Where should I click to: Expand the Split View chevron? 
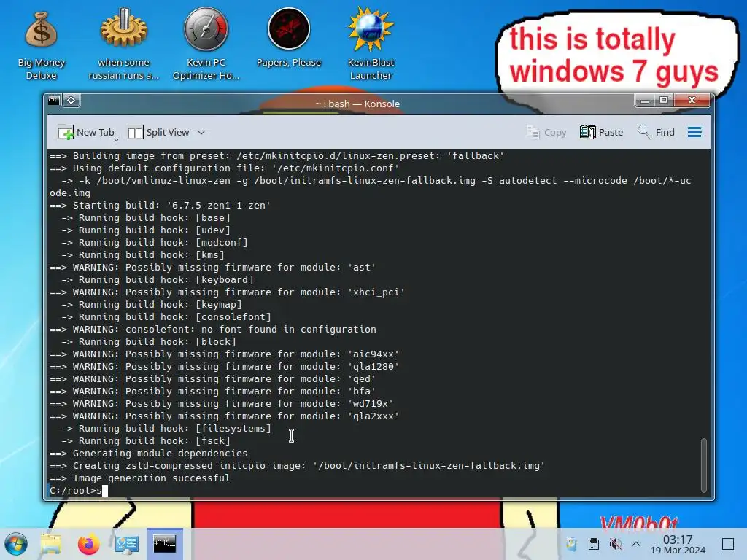tap(201, 133)
